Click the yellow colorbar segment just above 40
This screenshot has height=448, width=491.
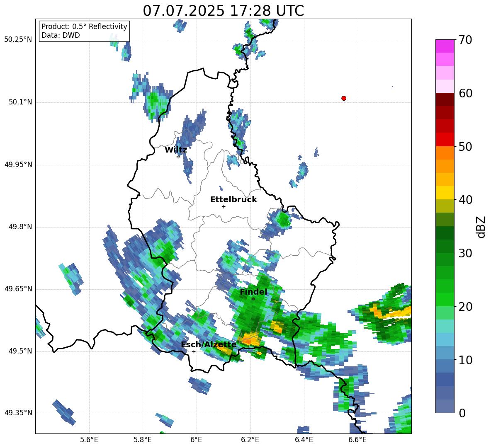point(445,193)
